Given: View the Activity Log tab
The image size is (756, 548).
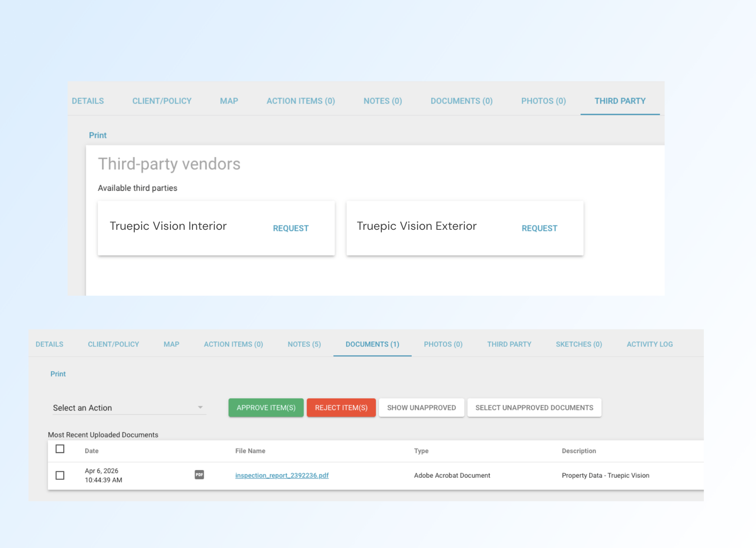Looking at the screenshot, I should tap(649, 344).
